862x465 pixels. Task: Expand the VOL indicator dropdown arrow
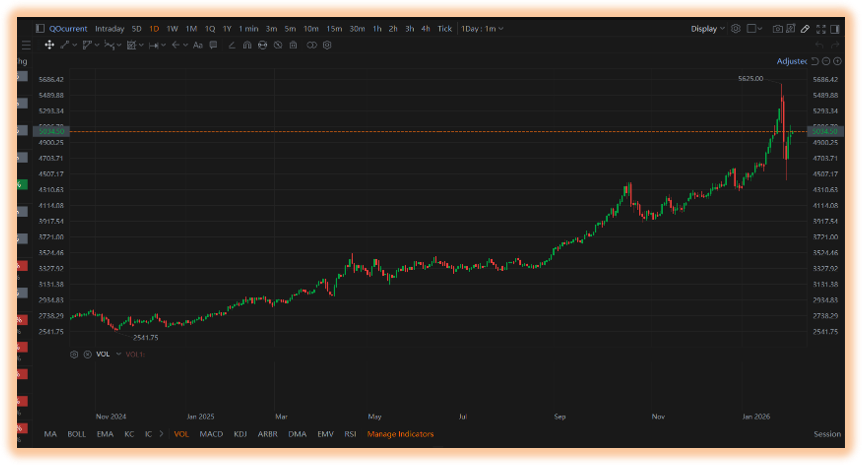(x=118, y=355)
